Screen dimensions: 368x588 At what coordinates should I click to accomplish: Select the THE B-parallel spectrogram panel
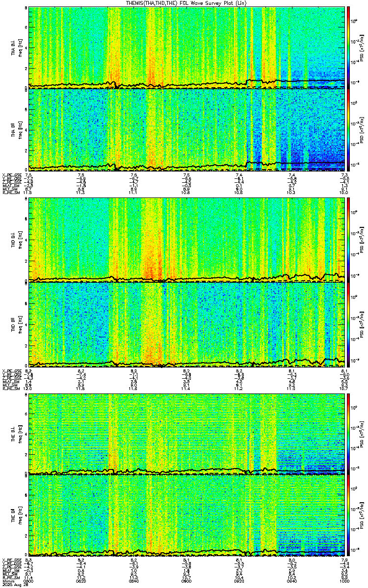(186, 515)
